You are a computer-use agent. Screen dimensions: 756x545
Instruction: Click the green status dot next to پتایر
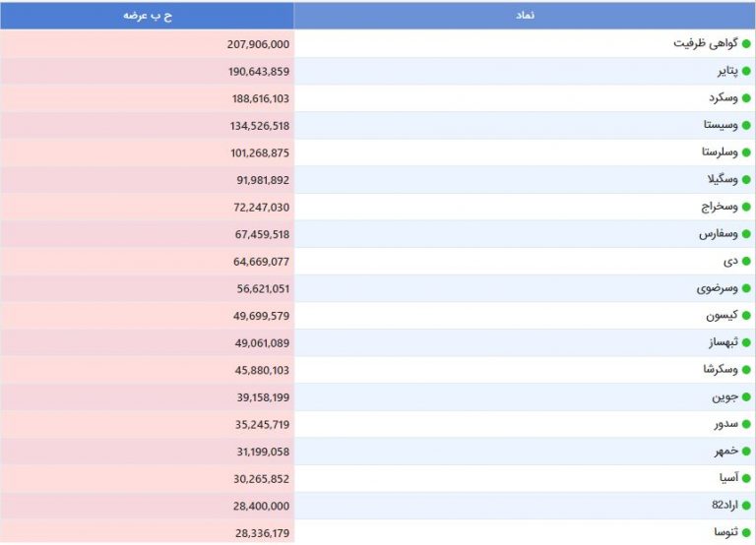point(746,71)
